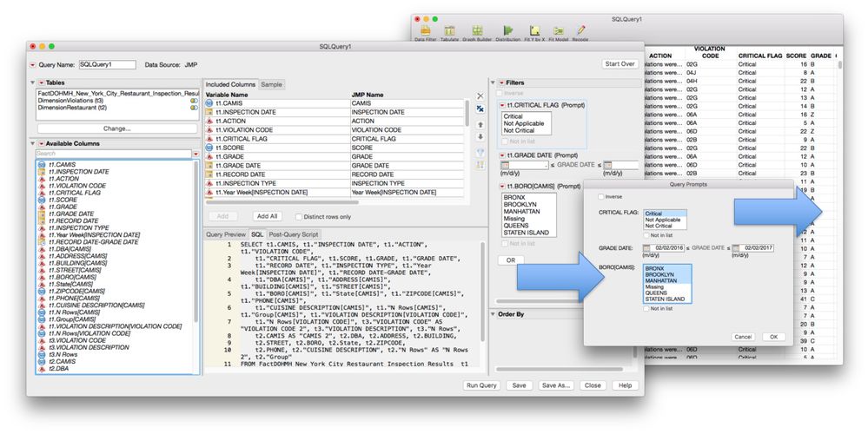
Task: Open red triangle menu beside Query Name
Action: (x=33, y=65)
